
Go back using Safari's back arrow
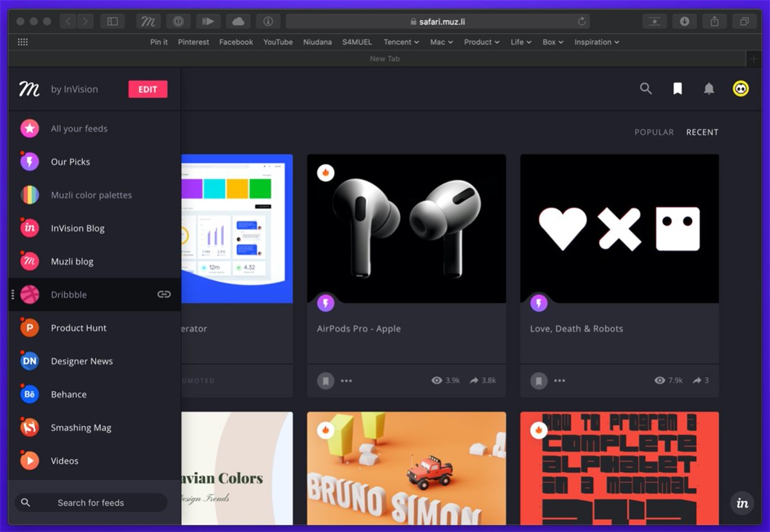tap(69, 21)
